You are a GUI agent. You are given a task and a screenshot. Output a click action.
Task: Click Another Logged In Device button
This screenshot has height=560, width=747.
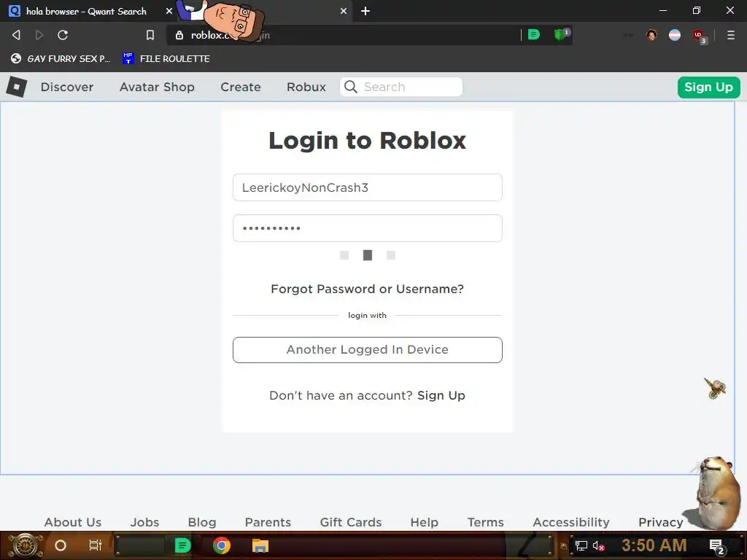(x=368, y=350)
